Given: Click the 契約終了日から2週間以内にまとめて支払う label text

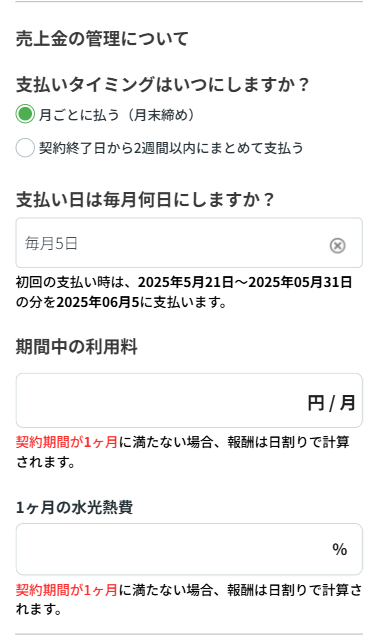Looking at the screenshot, I should click(x=171, y=148).
